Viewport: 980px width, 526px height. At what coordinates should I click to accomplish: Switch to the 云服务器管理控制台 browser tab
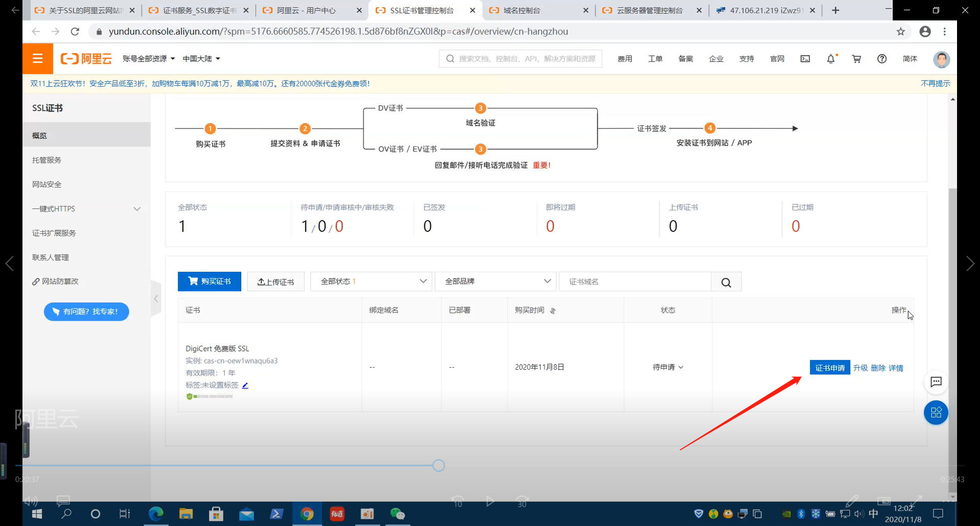pos(651,10)
